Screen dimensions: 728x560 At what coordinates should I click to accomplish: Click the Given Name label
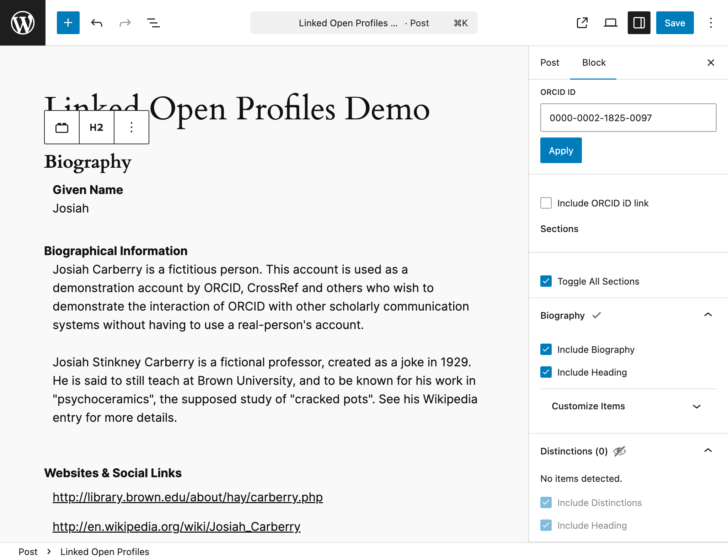click(88, 190)
